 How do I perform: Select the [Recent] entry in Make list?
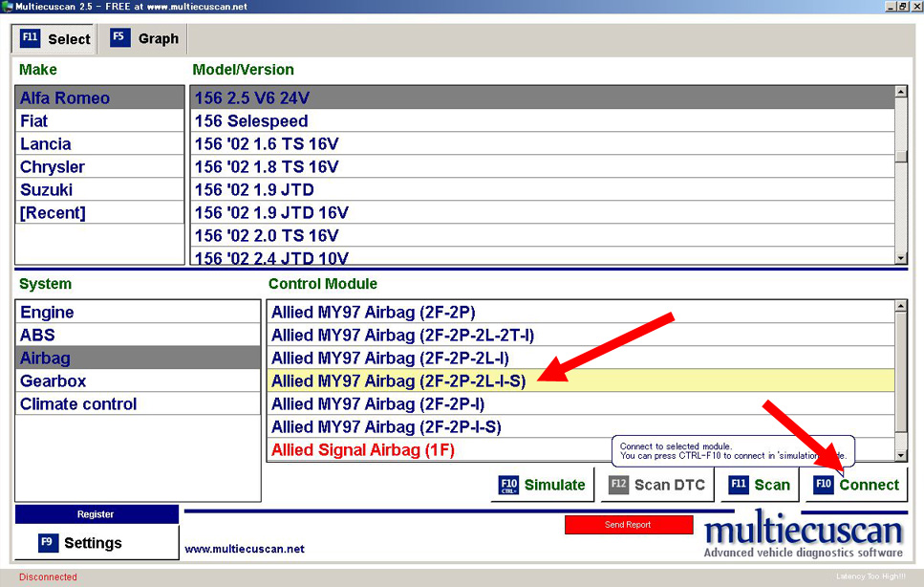pos(99,213)
